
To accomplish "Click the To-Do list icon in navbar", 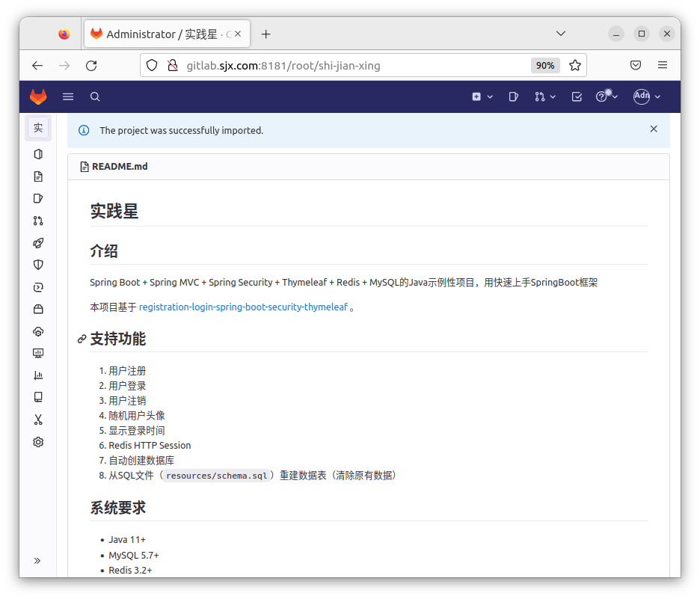I will (x=577, y=96).
